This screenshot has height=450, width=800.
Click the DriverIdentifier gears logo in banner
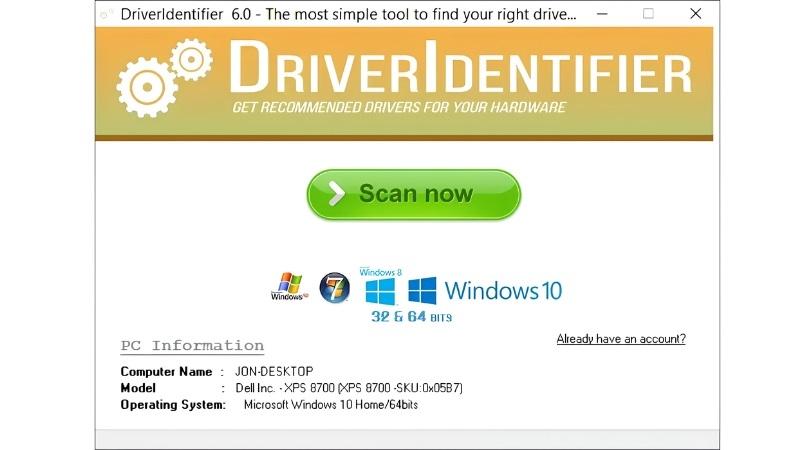click(164, 78)
